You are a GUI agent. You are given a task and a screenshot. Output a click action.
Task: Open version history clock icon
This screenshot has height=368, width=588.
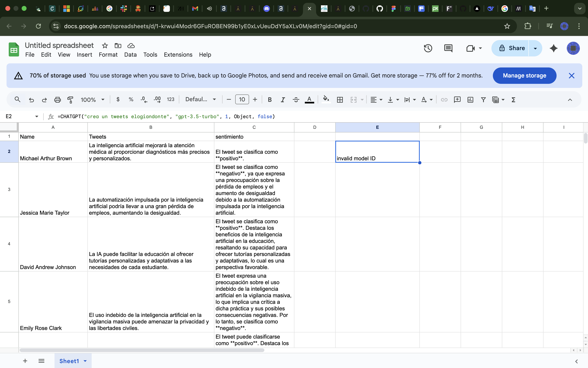pos(428,48)
